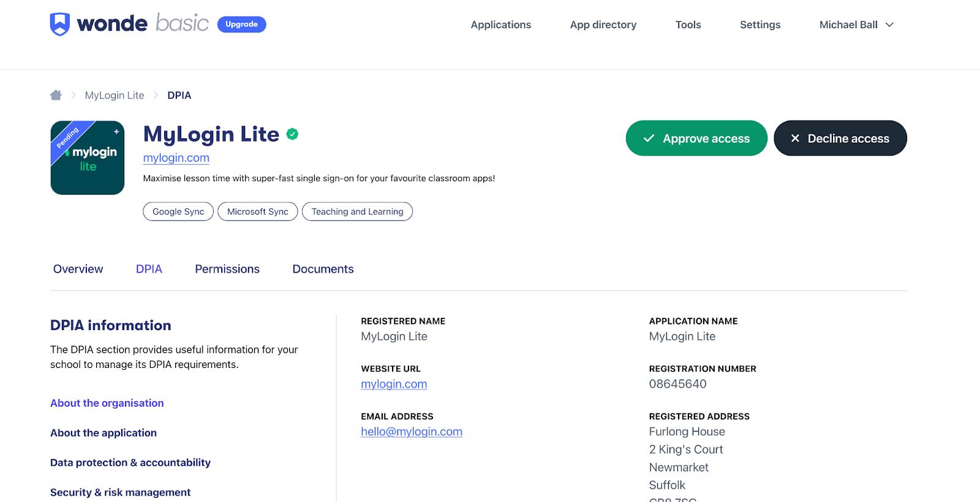Click the MyLogin Lite app logo thumbnail

(88, 158)
